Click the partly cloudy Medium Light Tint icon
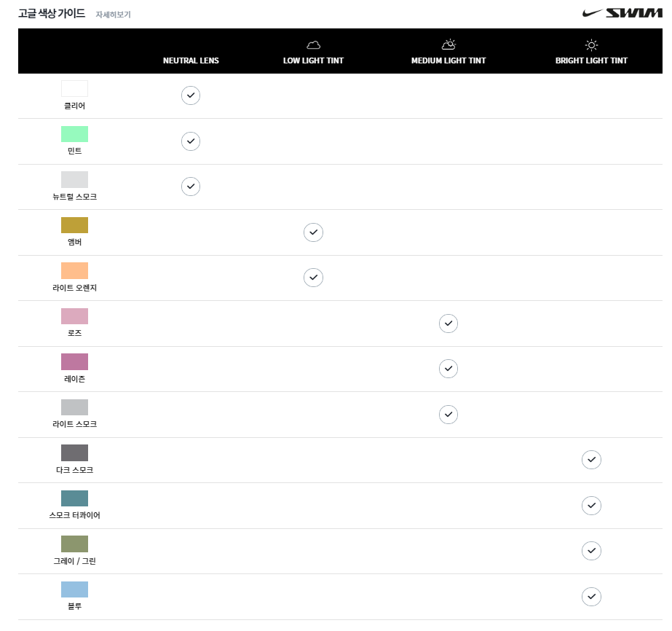 [448, 45]
